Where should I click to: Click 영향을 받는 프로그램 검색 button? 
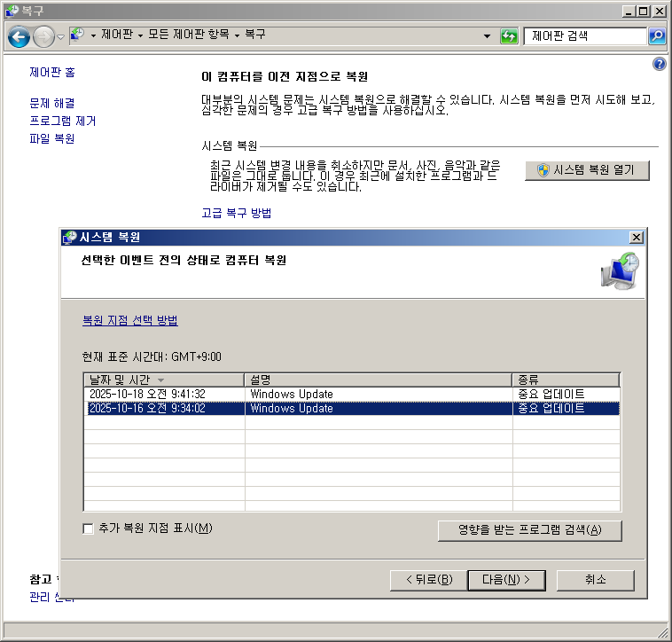529,530
